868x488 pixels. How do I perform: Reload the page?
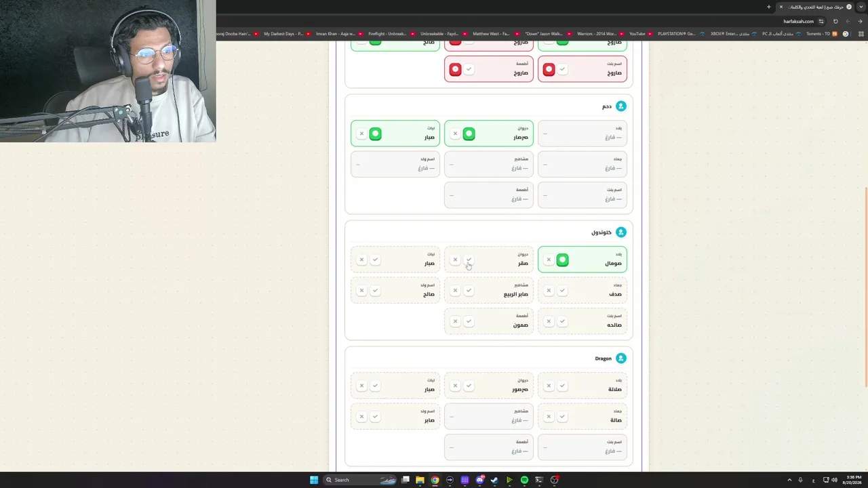[x=835, y=21]
